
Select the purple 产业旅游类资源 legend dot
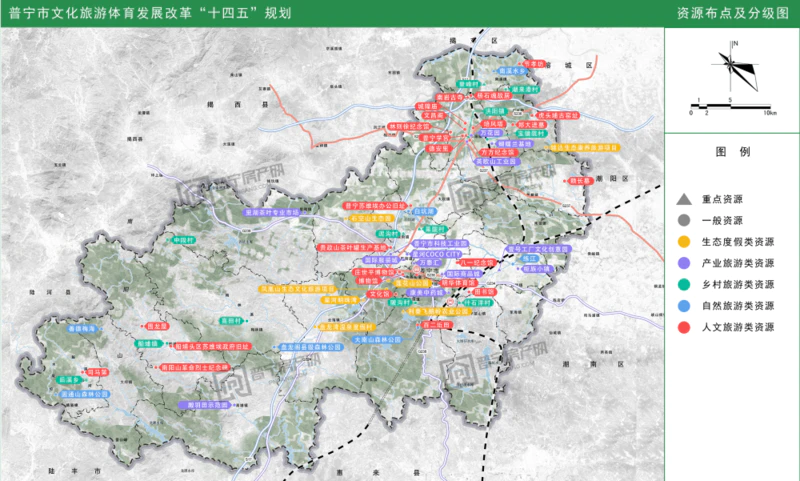684,263
